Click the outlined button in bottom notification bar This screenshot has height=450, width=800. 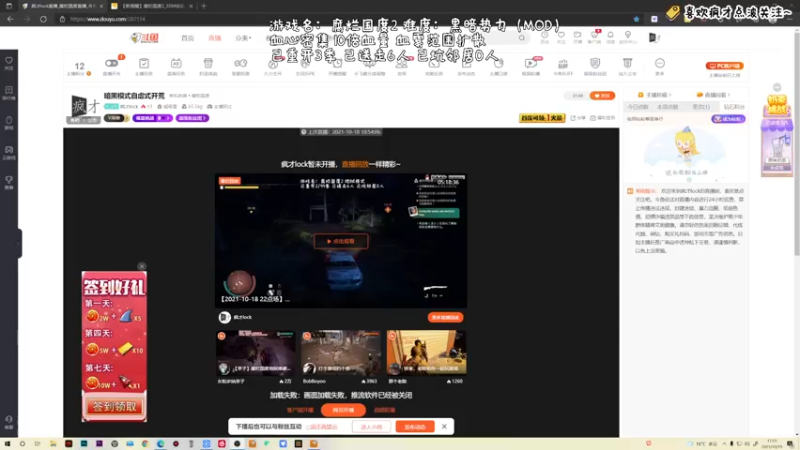371,427
